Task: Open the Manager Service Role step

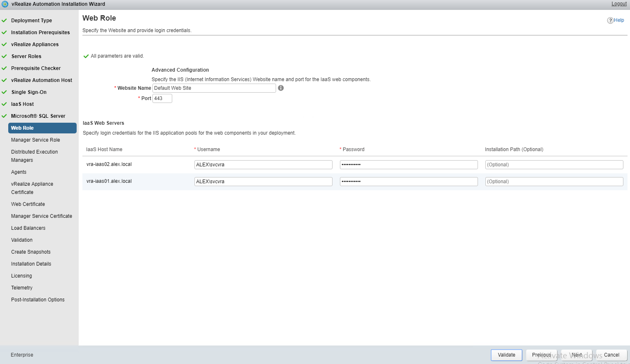Action: tap(35, 140)
